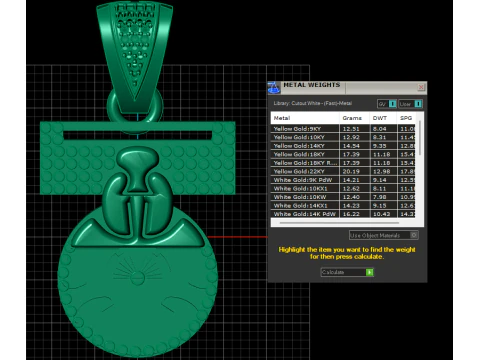Viewport: 480px width, 360px height.
Task: Click the 16.22 grams value
Action: tap(351, 214)
